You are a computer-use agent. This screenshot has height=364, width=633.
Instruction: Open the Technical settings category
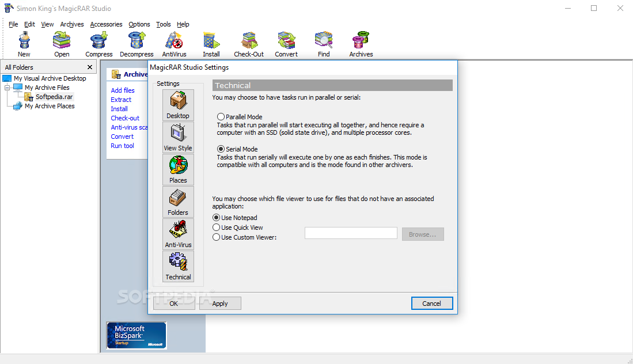[178, 266]
